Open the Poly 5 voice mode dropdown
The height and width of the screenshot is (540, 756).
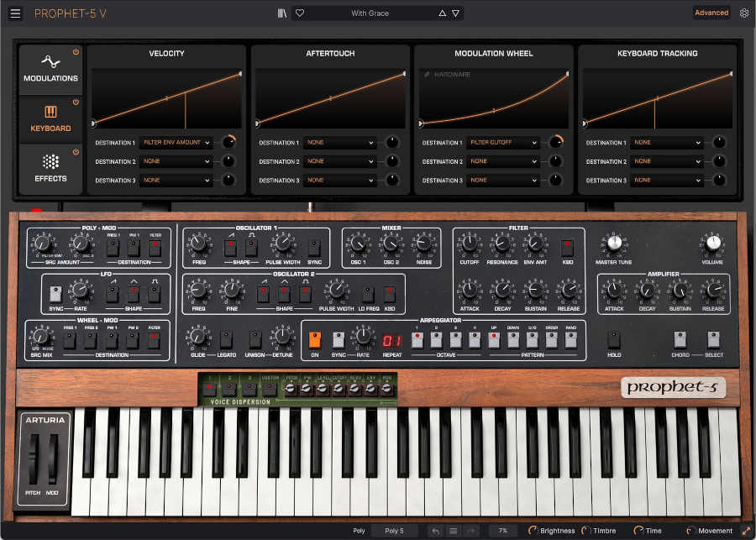(x=395, y=531)
